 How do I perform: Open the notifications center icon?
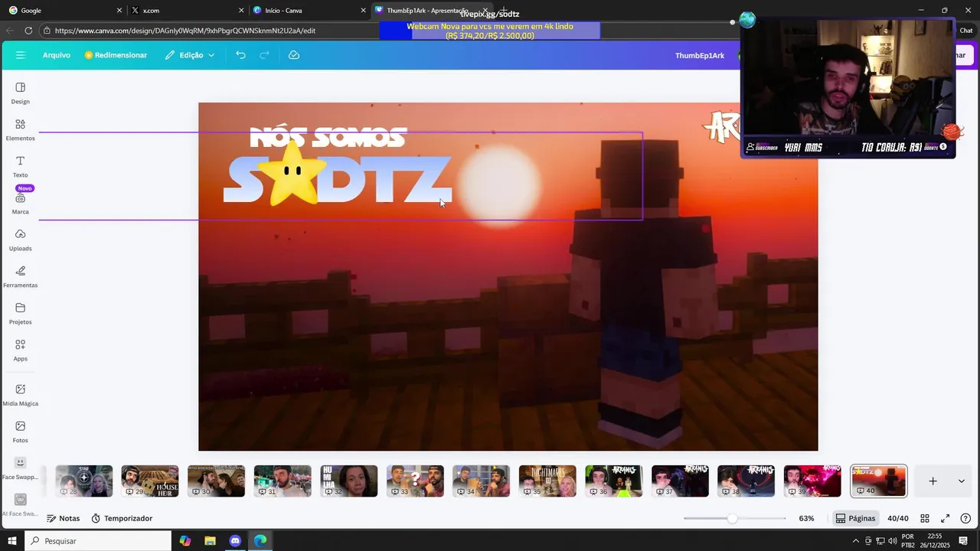click(x=963, y=541)
